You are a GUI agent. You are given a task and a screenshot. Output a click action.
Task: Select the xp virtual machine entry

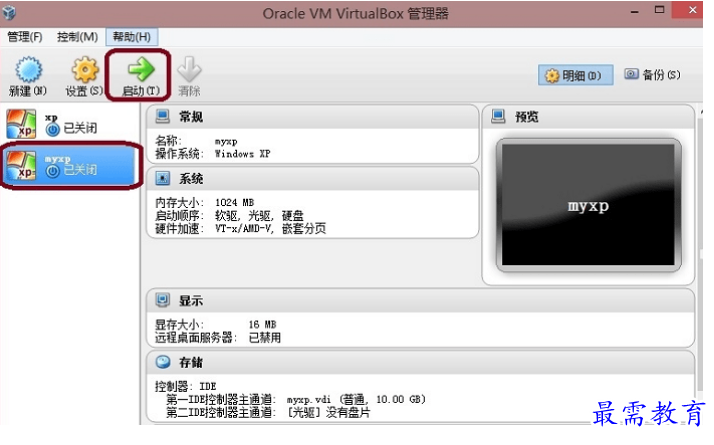click(x=71, y=124)
